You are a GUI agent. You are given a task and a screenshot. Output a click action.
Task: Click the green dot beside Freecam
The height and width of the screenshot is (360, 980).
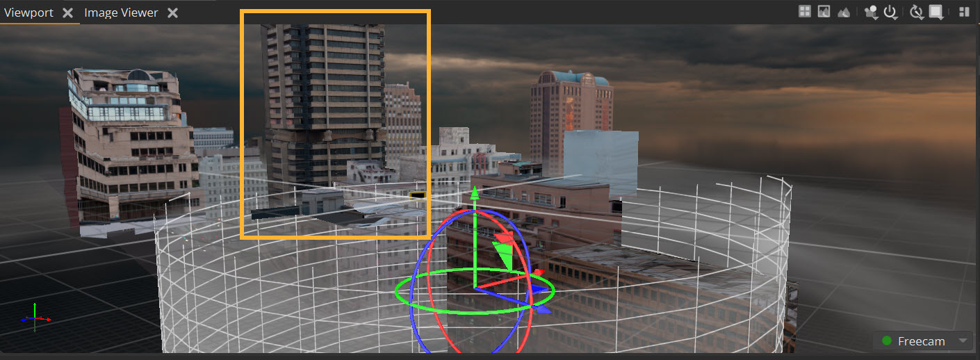point(886,341)
